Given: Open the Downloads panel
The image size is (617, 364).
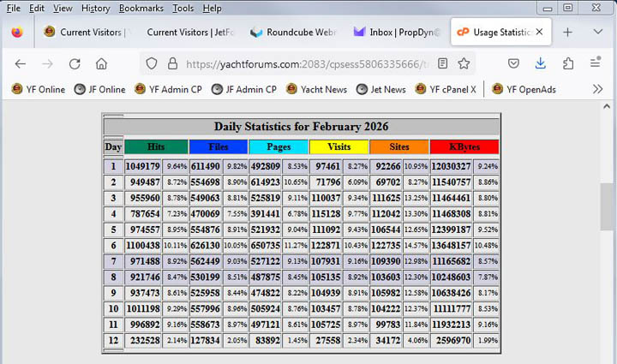Looking at the screenshot, I should click(541, 63).
